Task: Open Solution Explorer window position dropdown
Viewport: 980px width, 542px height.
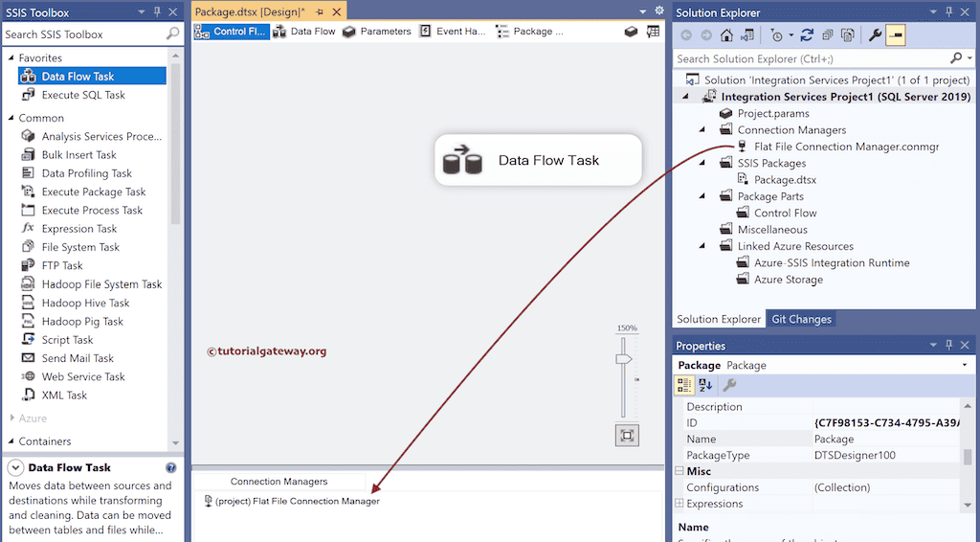Action: click(933, 11)
